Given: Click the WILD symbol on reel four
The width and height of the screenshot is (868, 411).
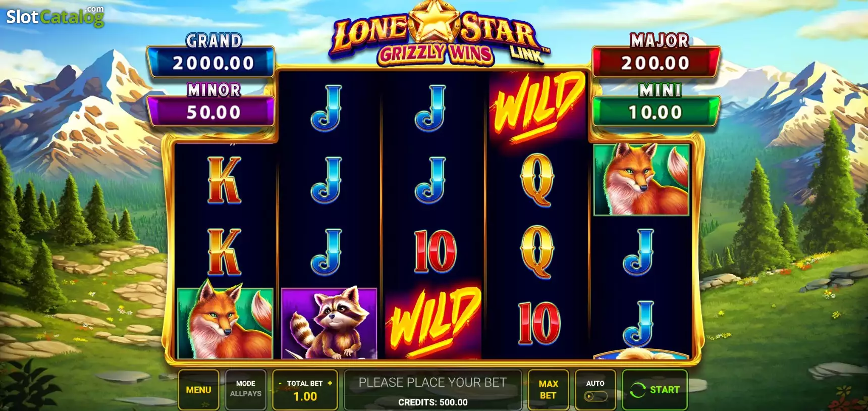Looking at the screenshot, I should 537,107.
